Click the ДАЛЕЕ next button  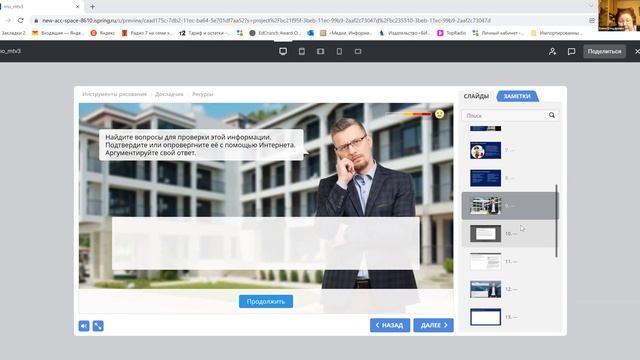click(433, 325)
